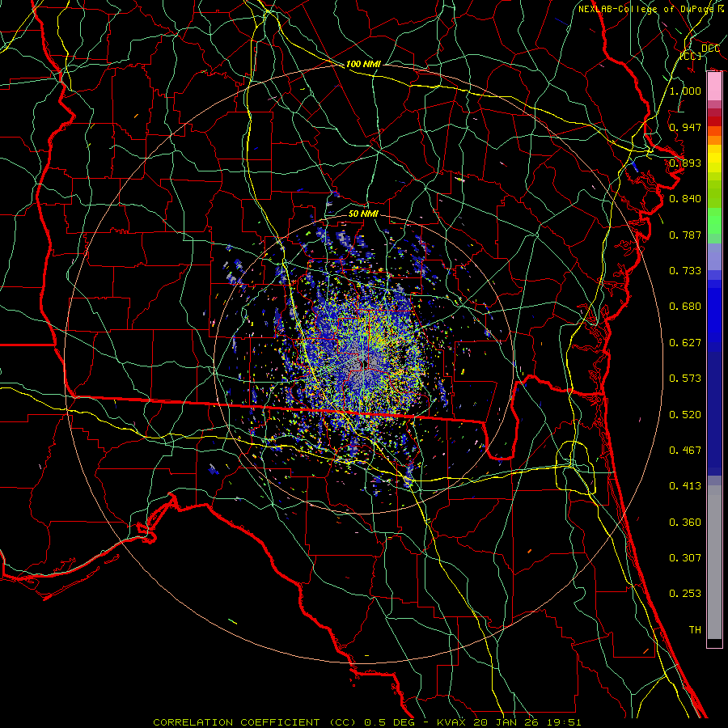Viewport: 728px width, 728px height.
Task: Pick the black swatch at the scale bottom
Action: (714, 642)
